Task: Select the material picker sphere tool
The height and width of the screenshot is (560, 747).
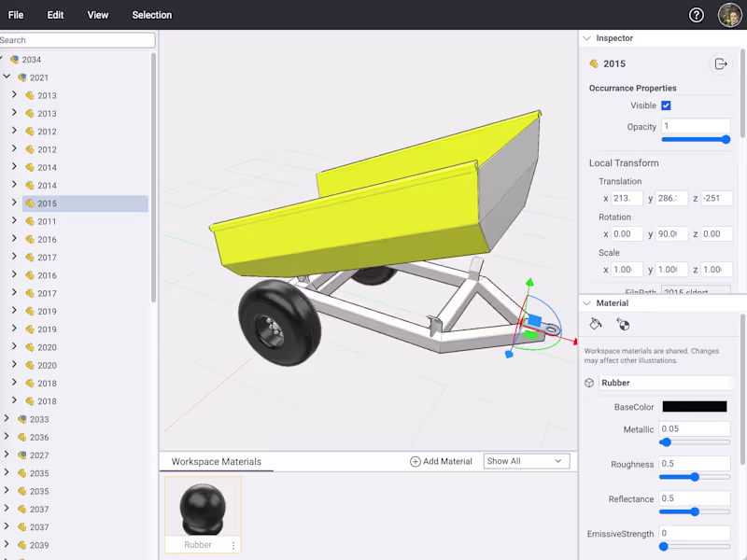Action: pos(623,324)
